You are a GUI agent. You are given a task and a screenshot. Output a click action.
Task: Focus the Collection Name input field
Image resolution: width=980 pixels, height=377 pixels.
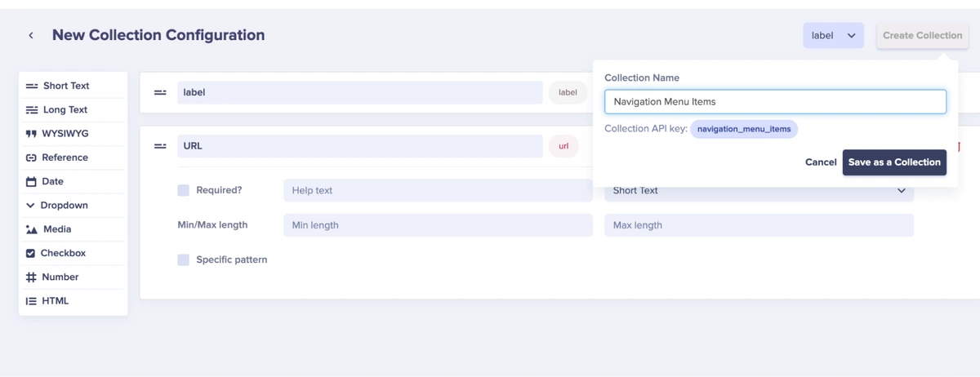775,102
